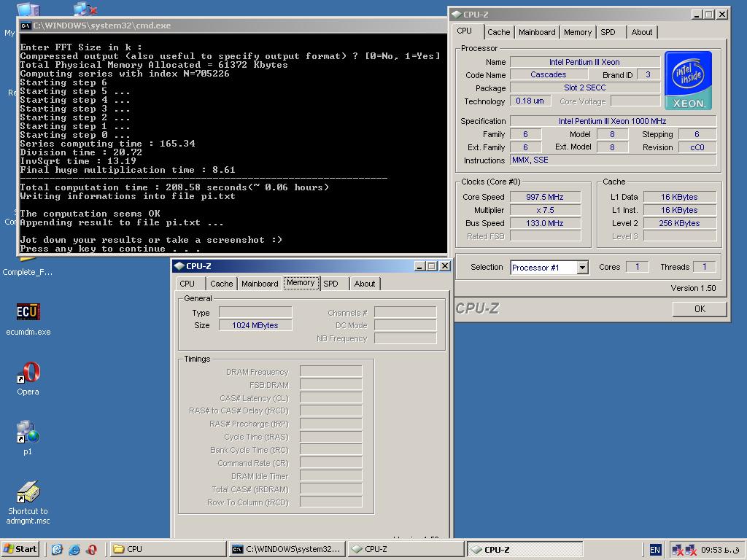Click the Total computation time line in cmd

point(174,187)
